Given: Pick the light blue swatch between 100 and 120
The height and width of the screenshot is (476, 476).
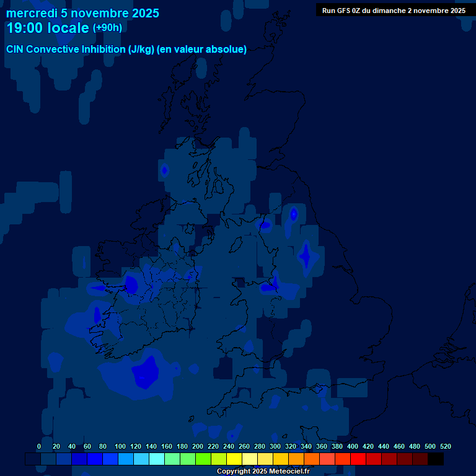Looking at the screenshot, I should pos(126,459).
